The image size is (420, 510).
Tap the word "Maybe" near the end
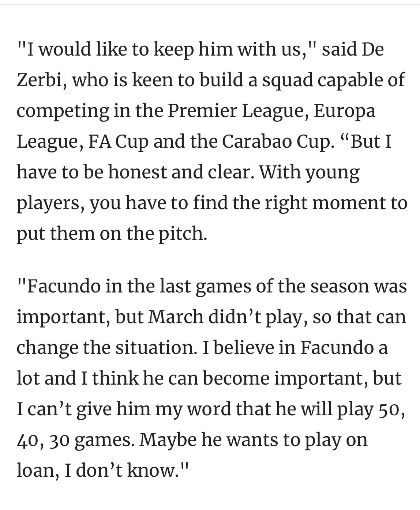168,439
